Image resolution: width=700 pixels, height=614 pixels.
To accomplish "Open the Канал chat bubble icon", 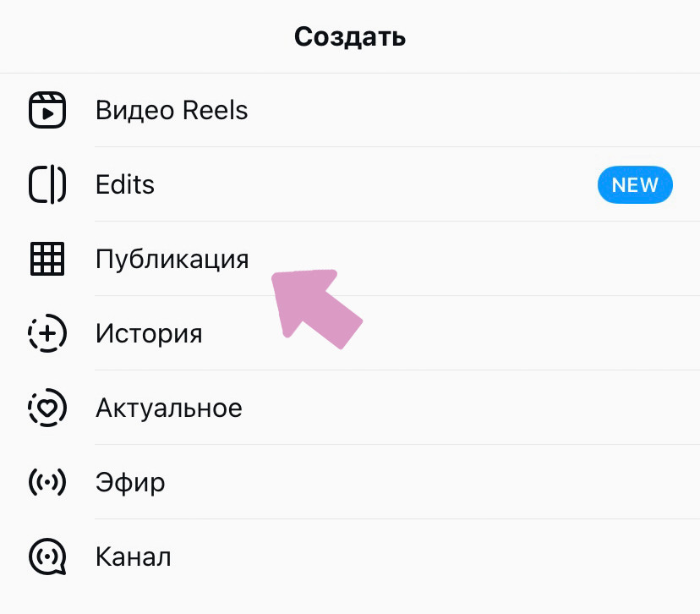I will 46,556.
